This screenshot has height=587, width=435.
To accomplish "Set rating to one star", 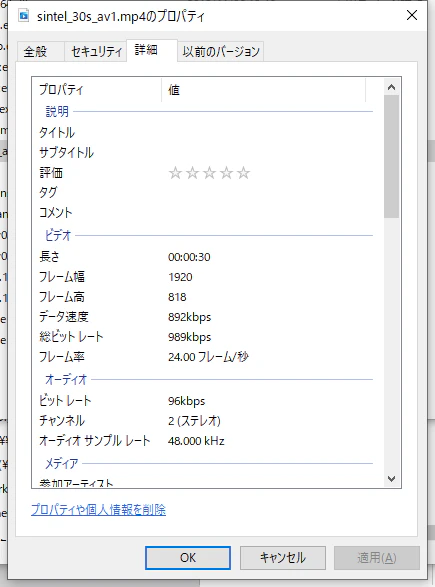I will (175, 173).
